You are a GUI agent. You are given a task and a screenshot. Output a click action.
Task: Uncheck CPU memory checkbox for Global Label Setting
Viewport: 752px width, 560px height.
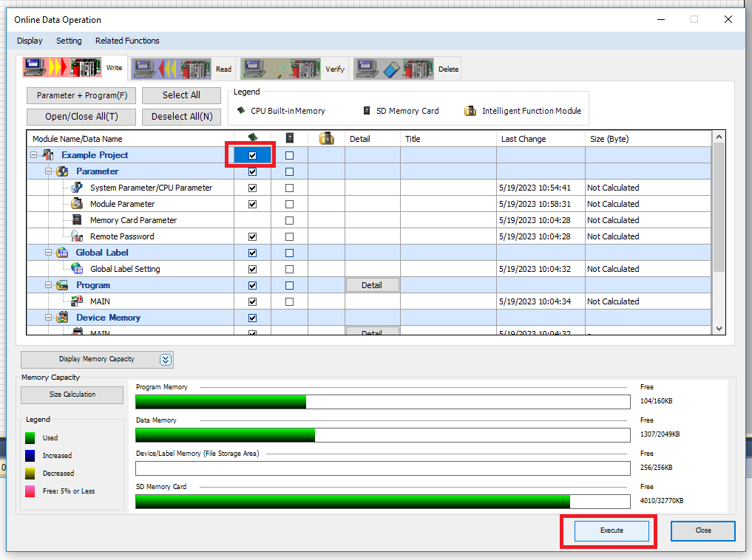coord(253,269)
